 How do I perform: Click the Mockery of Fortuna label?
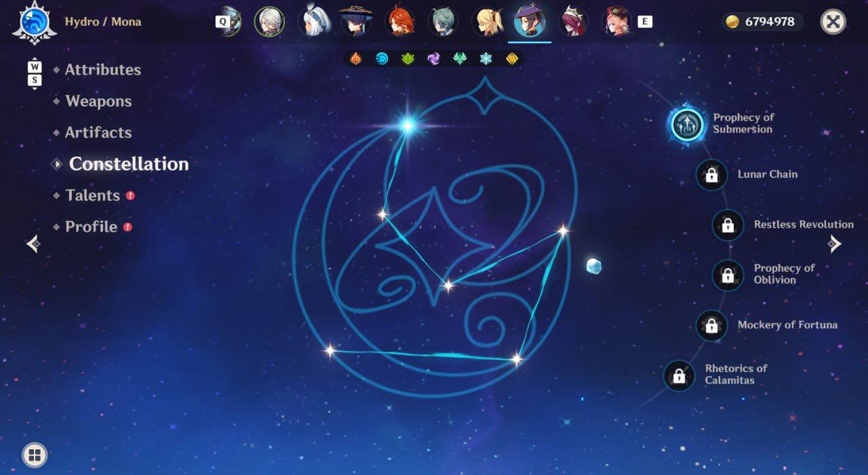(787, 325)
